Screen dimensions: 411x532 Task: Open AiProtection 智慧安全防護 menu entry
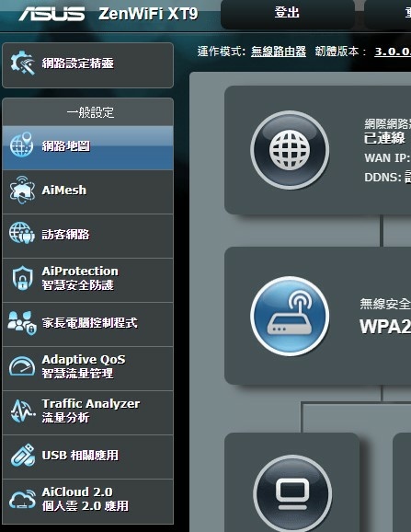(87, 280)
